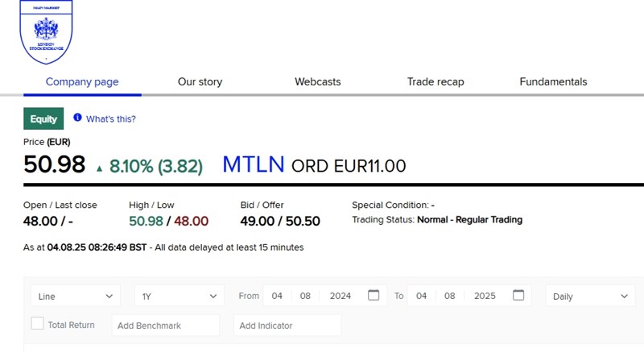Click the From date month field 08

(x=305, y=296)
